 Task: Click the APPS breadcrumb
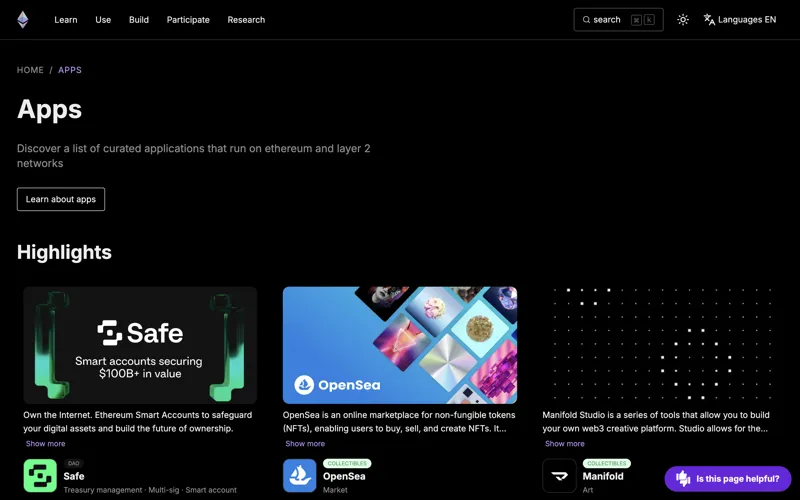(70, 70)
